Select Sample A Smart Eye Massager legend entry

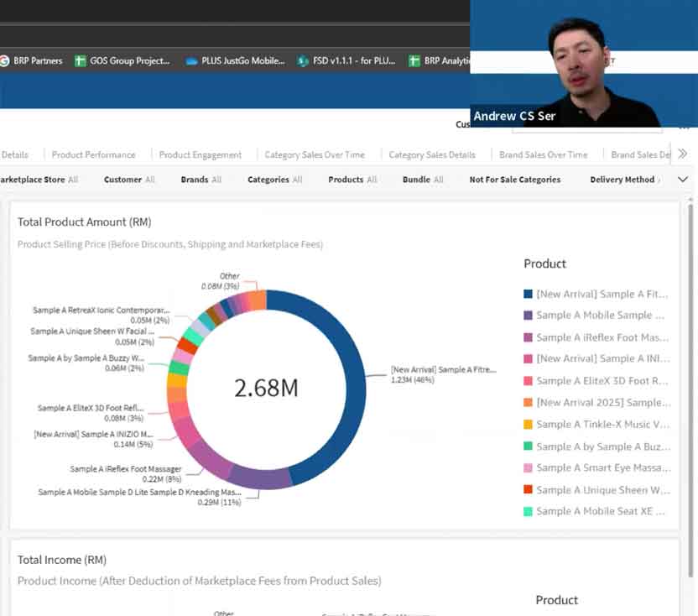coord(602,468)
